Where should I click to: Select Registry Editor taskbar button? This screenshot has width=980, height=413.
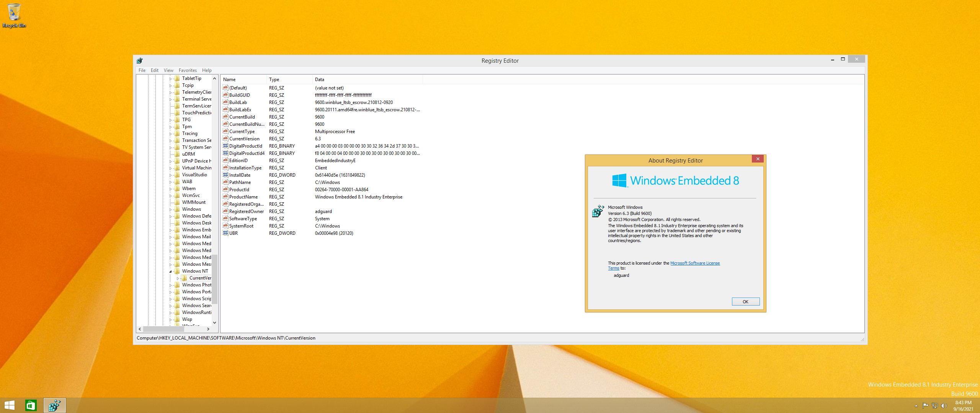(x=55, y=405)
